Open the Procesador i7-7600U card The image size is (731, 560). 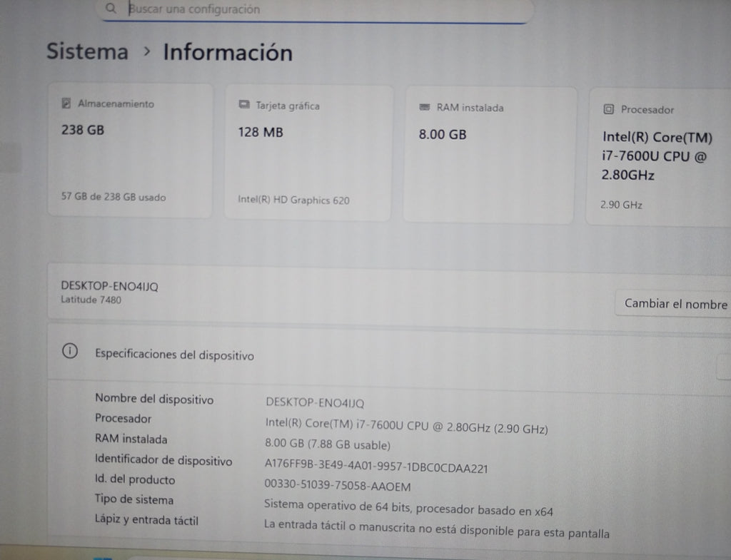coord(658,158)
